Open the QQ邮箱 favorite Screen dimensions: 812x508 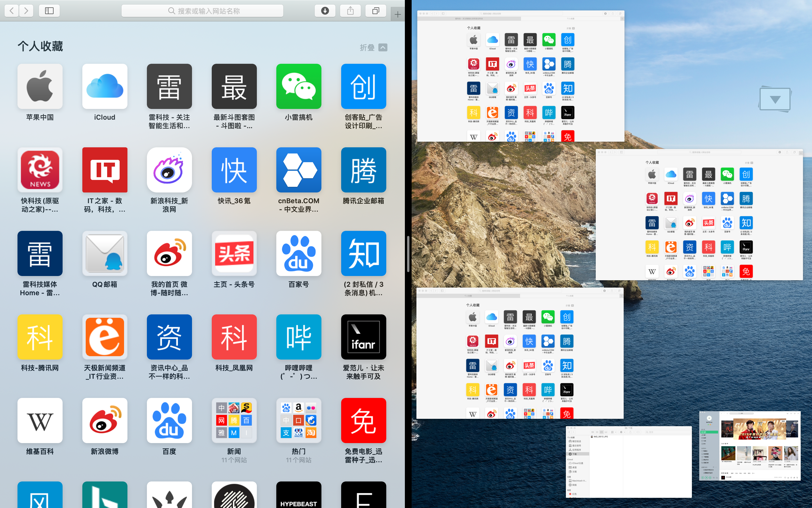point(105,253)
